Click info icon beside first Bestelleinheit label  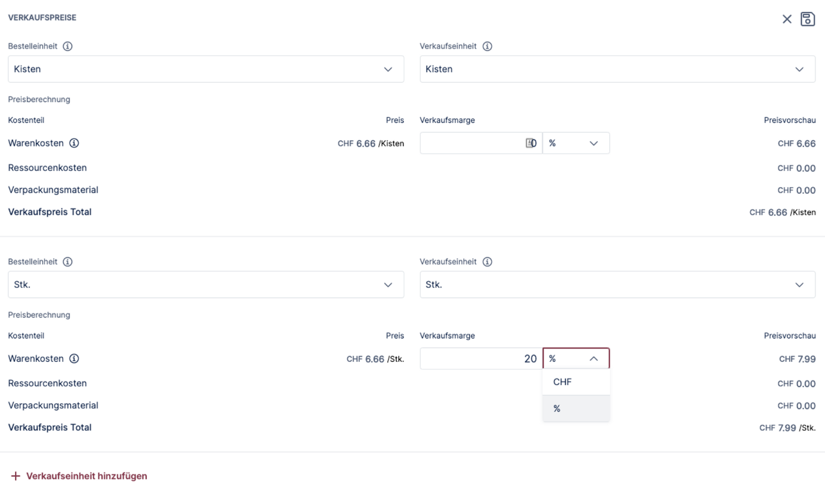pos(68,46)
